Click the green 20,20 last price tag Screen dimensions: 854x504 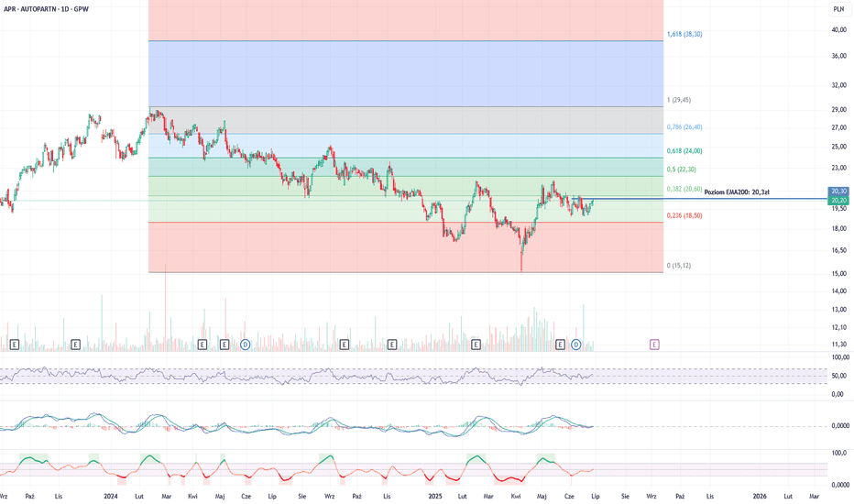click(838, 200)
